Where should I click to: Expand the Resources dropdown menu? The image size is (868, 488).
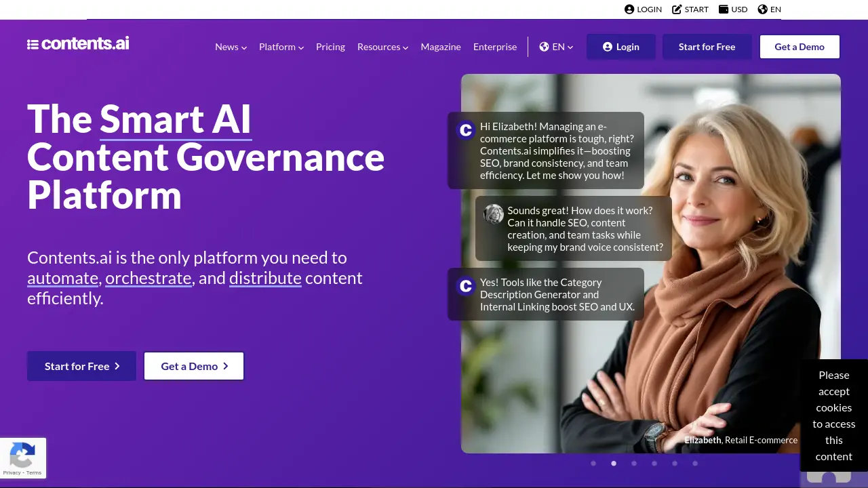point(382,47)
